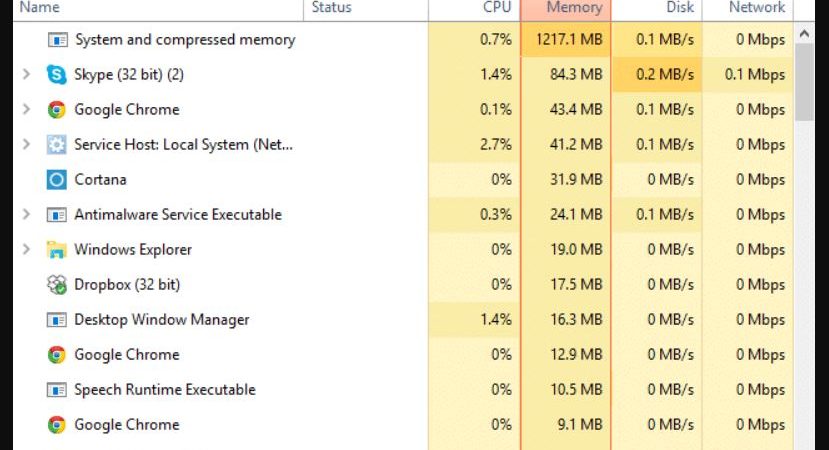Click the Windows Explorer folder icon
Viewport: 829px width, 450px height.
coord(56,250)
